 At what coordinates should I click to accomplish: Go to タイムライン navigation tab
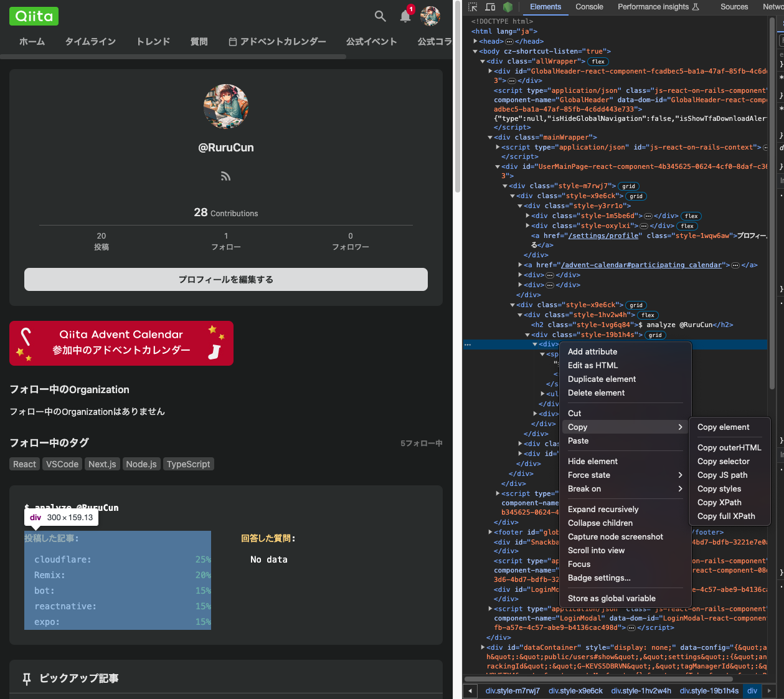click(91, 42)
